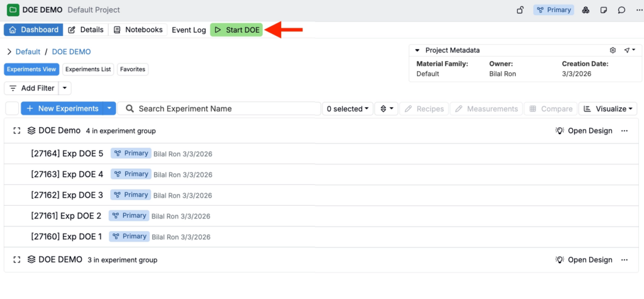644x299 pixels.
Task: Open experiment [27163] Exp DOE 4
Action: (67, 174)
